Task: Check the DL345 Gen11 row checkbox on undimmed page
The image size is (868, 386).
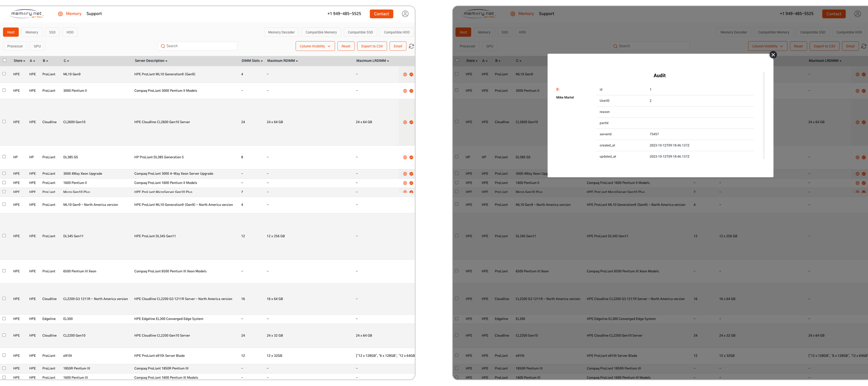Action: pos(4,236)
